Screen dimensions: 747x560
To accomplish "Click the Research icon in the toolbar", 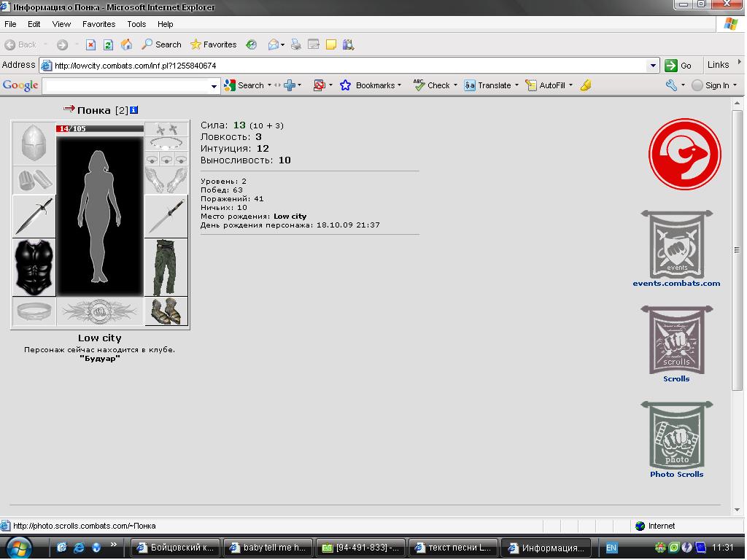I will click(x=348, y=44).
